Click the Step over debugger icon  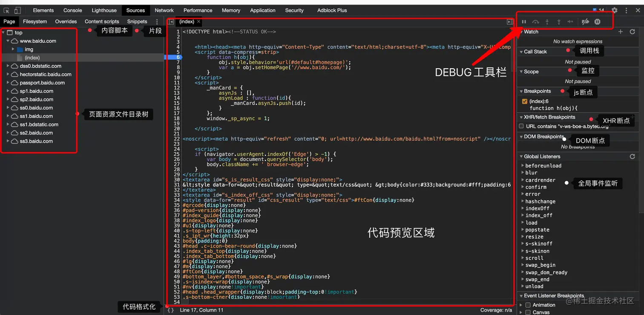click(x=536, y=22)
